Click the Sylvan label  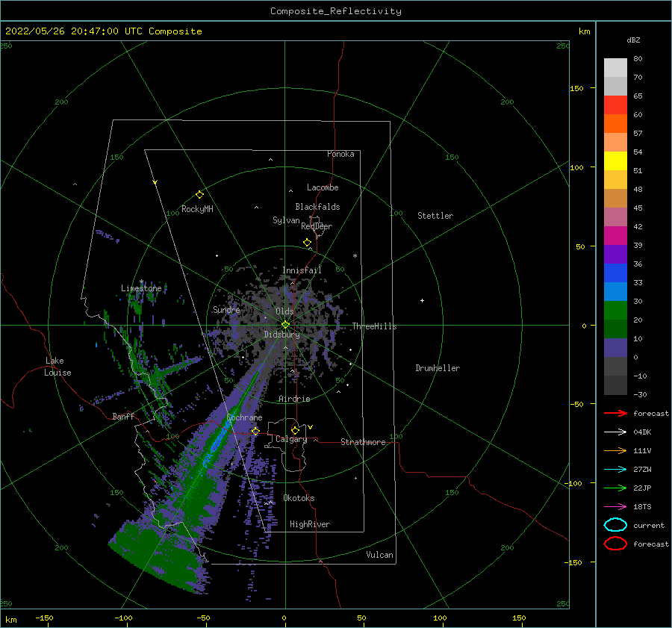pos(286,220)
